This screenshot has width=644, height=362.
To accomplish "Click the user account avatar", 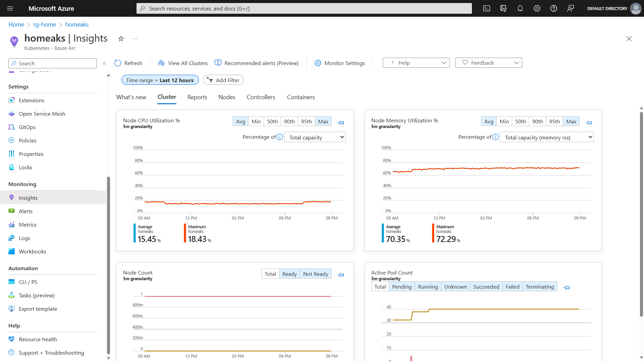I will [x=636, y=8].
